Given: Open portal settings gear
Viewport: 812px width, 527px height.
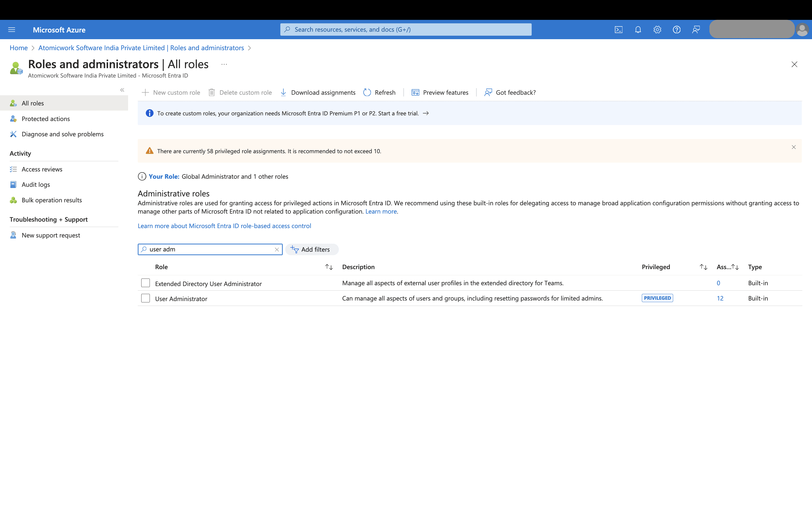Looking at the screenshot, I should coord(657,30).
